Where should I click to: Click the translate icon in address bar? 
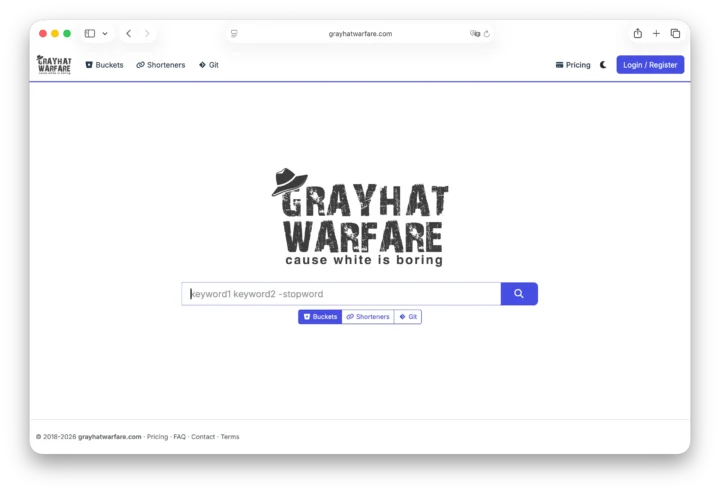(475, 34)
